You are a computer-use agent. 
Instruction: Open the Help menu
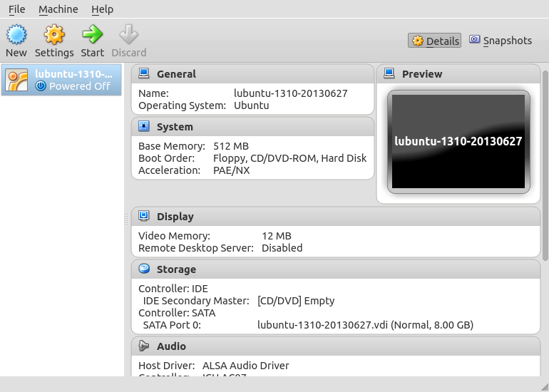pyautogui.click(x=102, y=9)
